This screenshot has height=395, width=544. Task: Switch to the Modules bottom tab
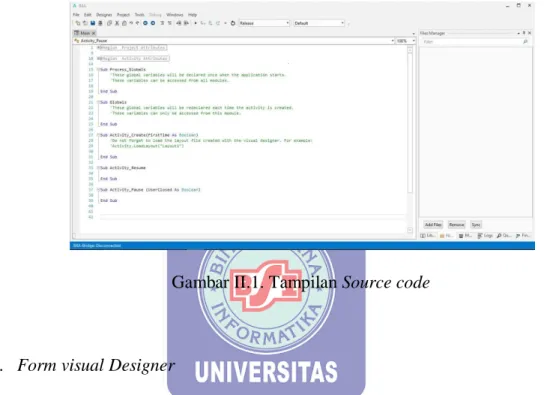[x=466, y=235]
